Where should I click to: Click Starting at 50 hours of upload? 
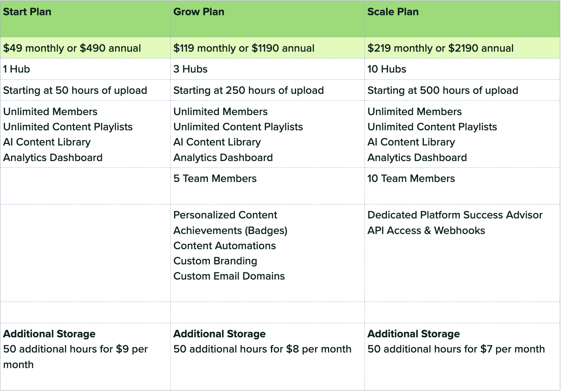coord(75,90)
